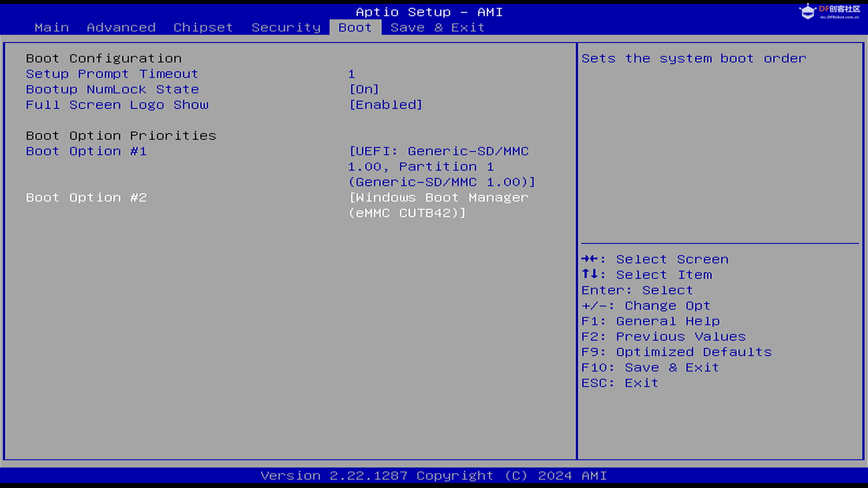Click the F9: Optimized Defaults hint
The width and height of the screenshot is (868, 488).
pos(676,352)
